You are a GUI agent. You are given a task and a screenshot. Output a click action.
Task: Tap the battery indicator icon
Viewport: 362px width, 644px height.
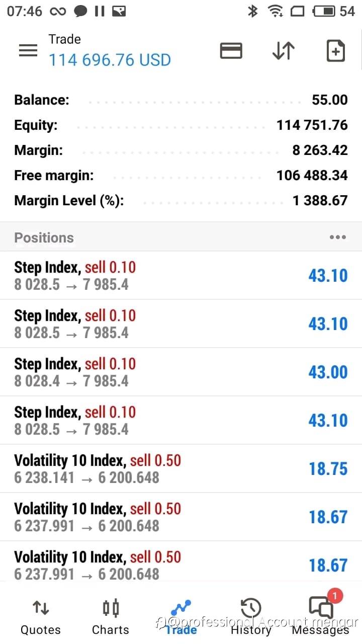324,11
